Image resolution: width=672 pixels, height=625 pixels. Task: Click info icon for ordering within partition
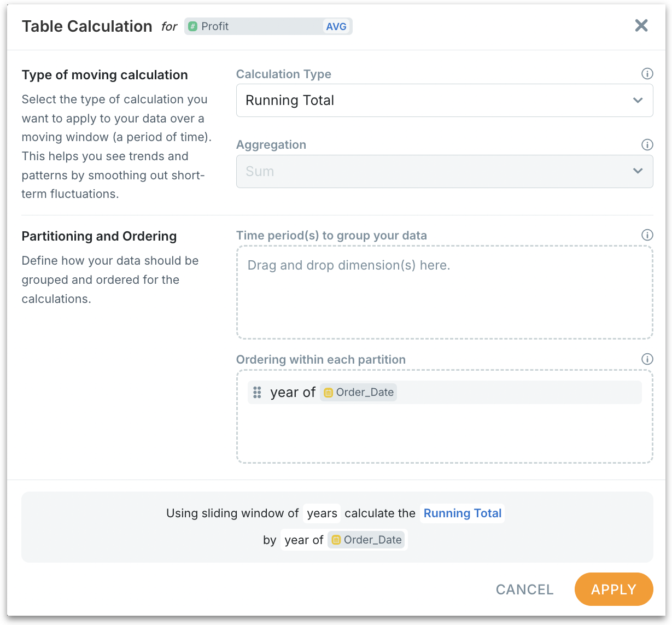[647, 359]
